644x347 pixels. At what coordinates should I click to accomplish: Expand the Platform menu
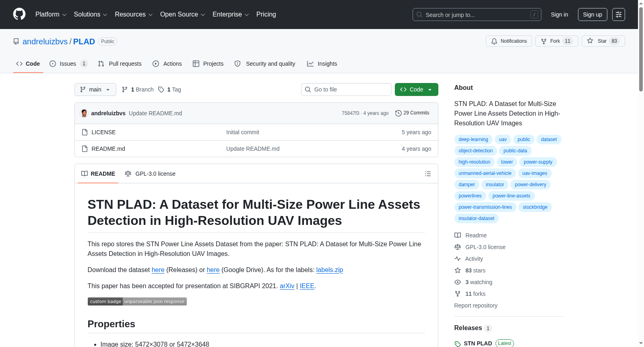[x=51, y=15]
